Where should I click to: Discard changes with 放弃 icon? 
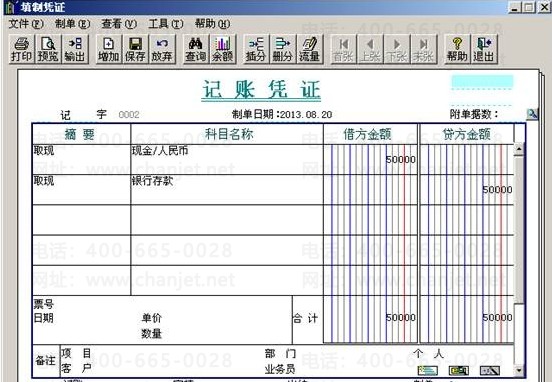point(162,49)
